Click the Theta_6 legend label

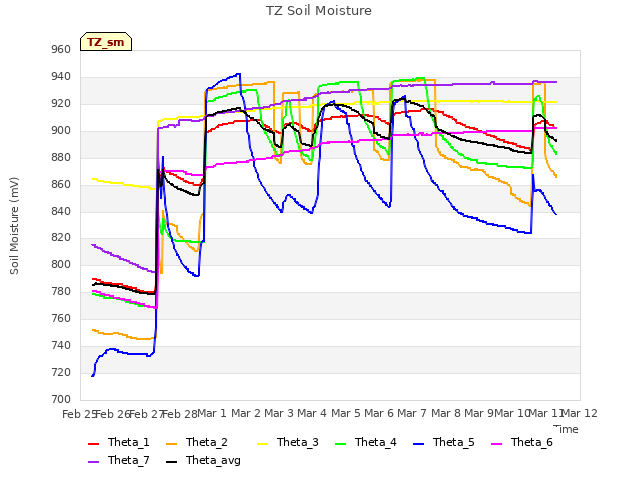(x=531, y=442)
